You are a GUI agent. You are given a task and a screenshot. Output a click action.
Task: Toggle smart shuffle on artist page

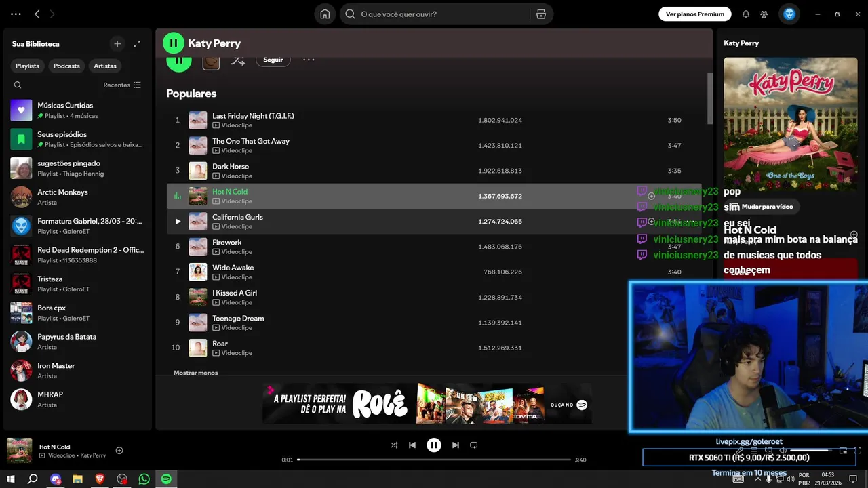(x=237, y=60)
